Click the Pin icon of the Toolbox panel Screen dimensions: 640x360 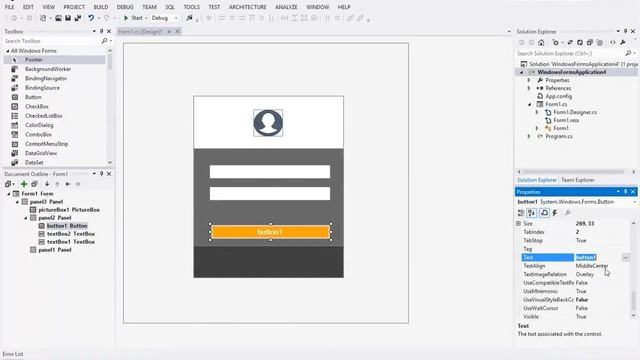coord(102,31)
